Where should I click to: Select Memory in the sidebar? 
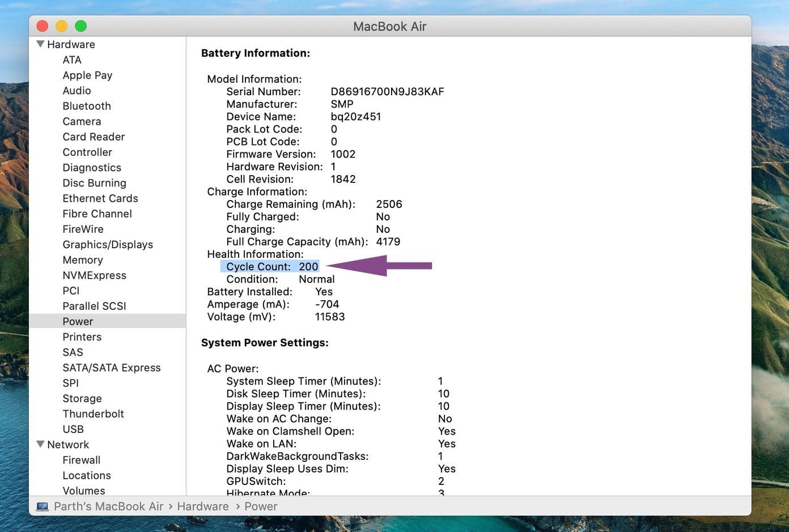coord(83,260)
